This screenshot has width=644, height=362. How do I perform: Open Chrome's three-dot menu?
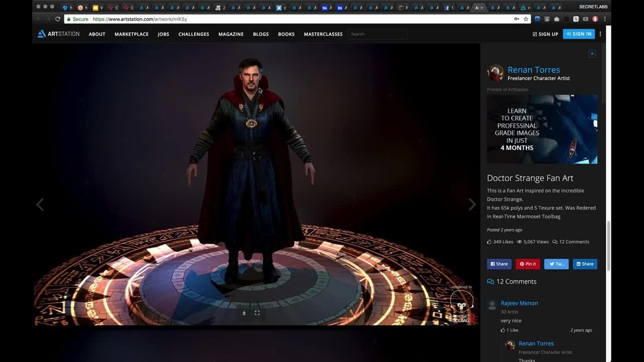pyautogui.click(x=605, y=19)
